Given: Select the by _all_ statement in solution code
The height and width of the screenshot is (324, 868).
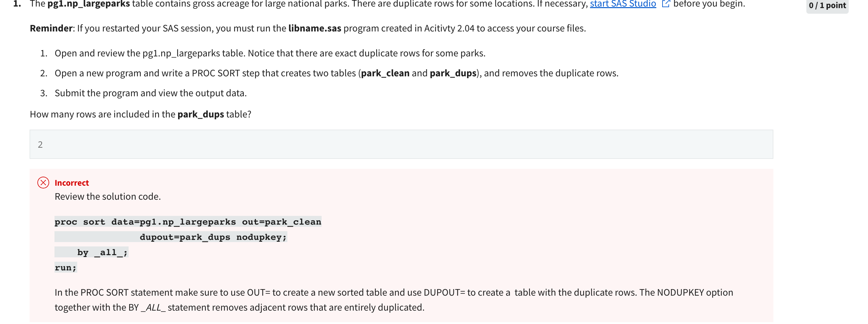Looking at the screenshot, I should click(x=101, y=252).
